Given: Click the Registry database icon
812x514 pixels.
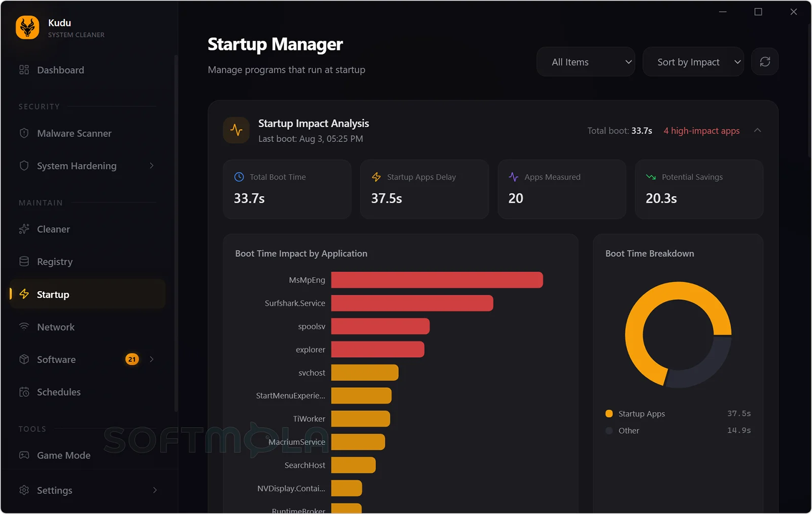Looking at the screenshot, I should (x=24, y=262).
